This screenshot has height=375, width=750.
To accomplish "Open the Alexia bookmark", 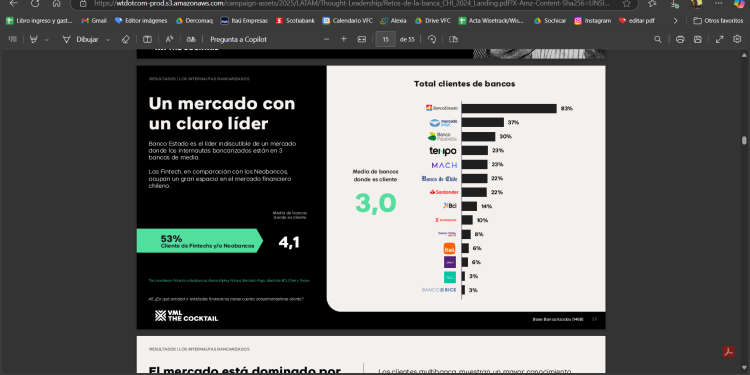I will (393, 21).
